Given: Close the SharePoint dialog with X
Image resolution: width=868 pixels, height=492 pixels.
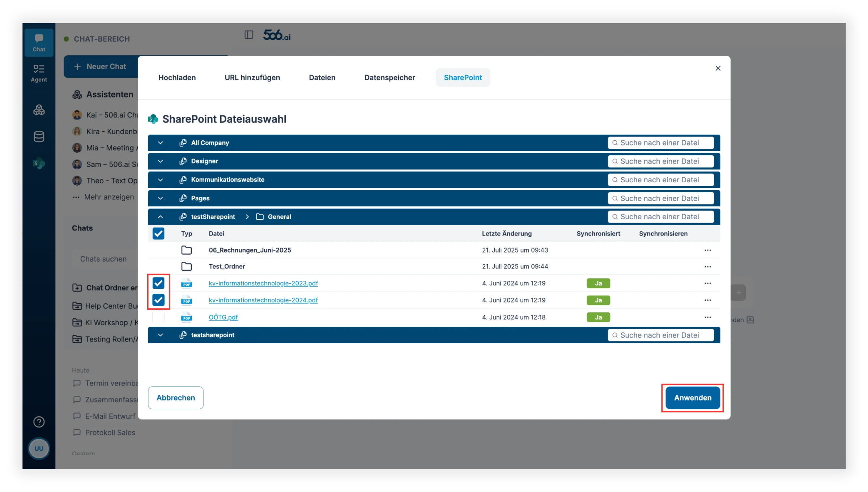Looking at the screenshot, I should click(718, 68).
